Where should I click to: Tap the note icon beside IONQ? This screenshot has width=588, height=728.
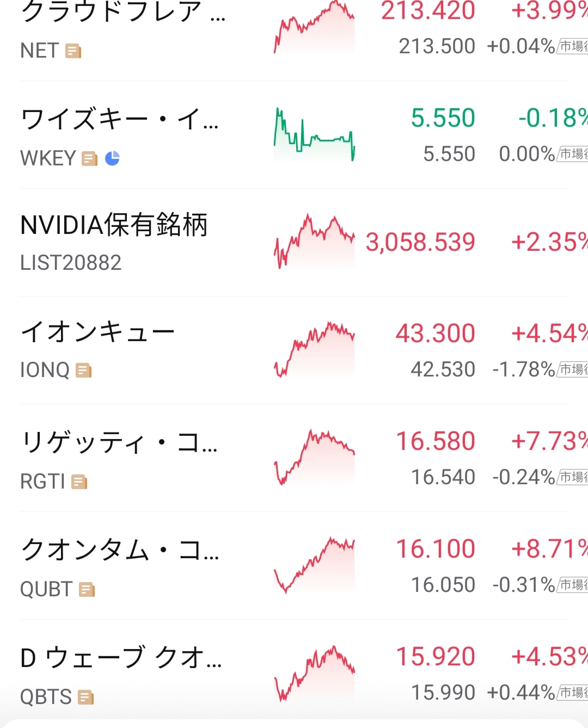click(83, 371)
